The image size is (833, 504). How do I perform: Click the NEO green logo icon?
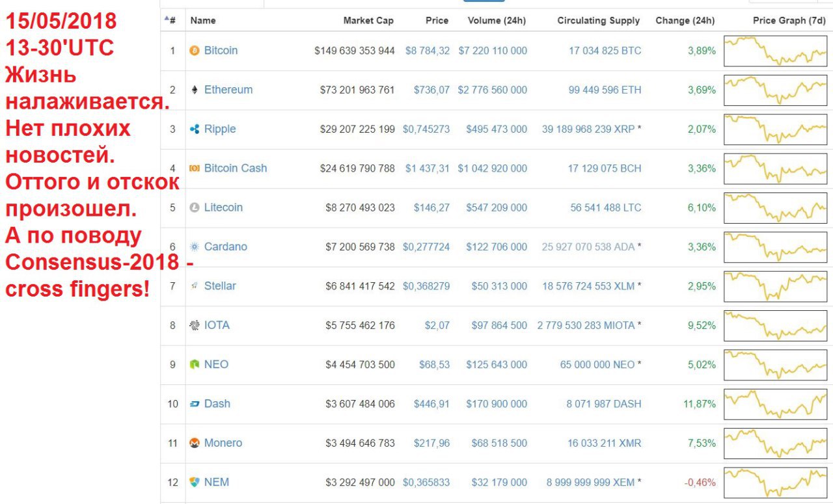point(194,365)
